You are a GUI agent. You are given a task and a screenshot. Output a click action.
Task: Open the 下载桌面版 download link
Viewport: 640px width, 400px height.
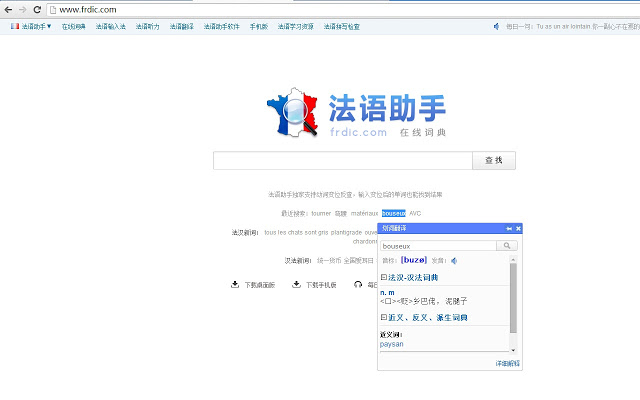point(260,285)
